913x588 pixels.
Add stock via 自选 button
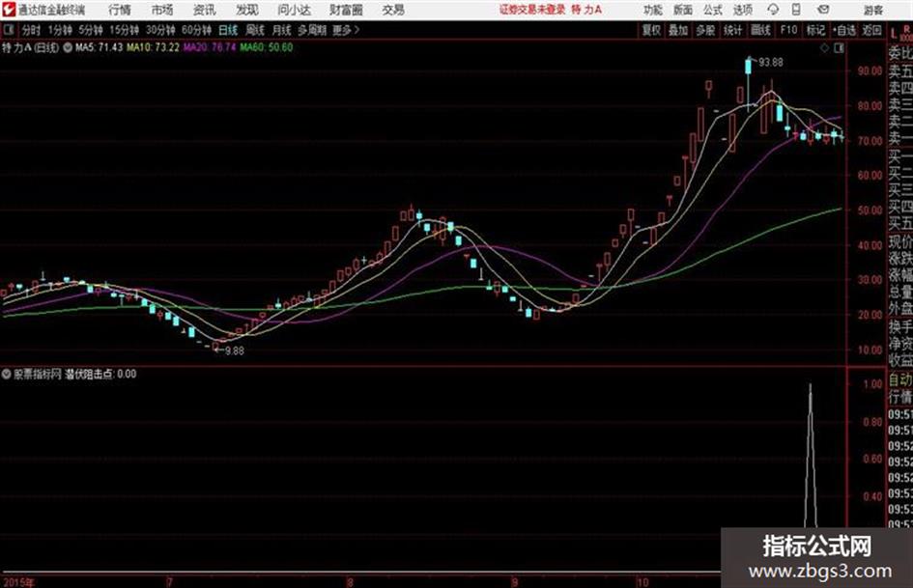844,30
